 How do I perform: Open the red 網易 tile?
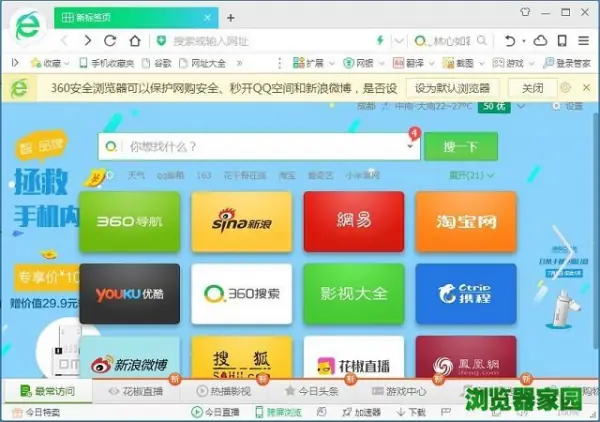coord(354,222)
